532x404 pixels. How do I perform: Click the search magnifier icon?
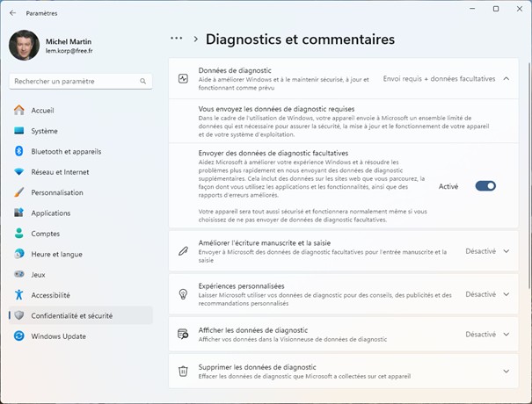142,81
